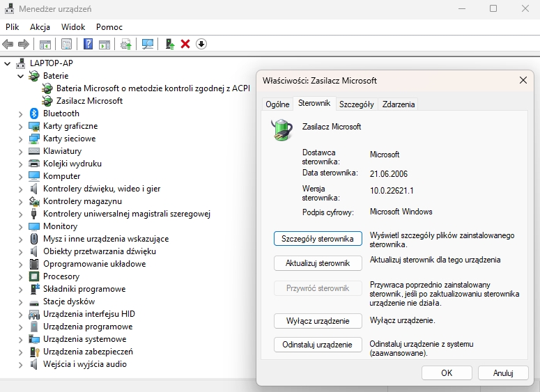Viewport: 540px width, 392px height.
Task: Click the down-arrow disable device icon
Action: 201,44
